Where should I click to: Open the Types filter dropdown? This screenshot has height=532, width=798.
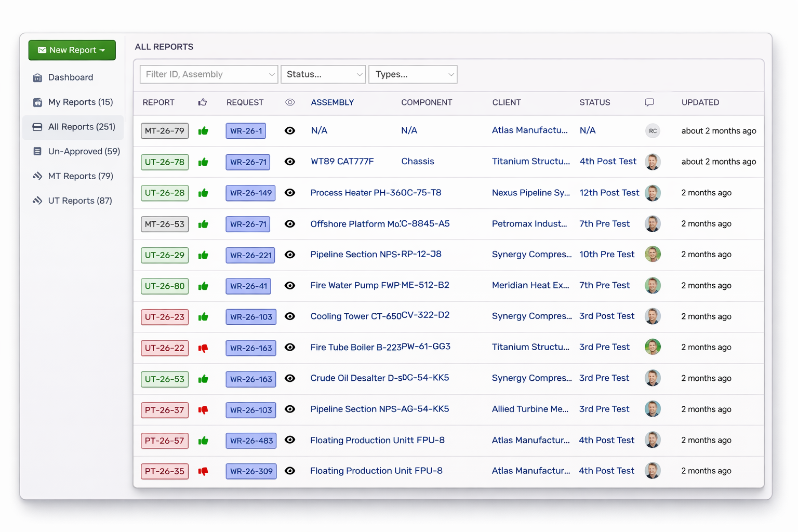pyautogui.click(x=413, y=74)
